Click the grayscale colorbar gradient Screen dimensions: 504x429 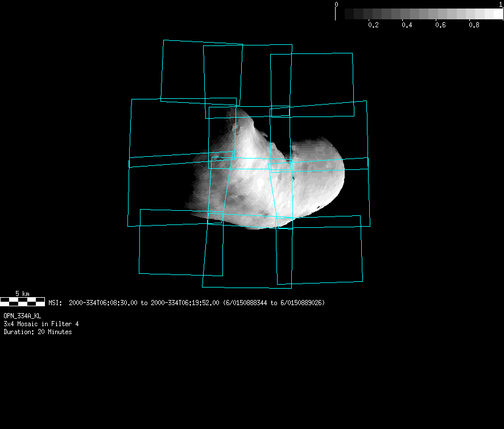(419, 14)
